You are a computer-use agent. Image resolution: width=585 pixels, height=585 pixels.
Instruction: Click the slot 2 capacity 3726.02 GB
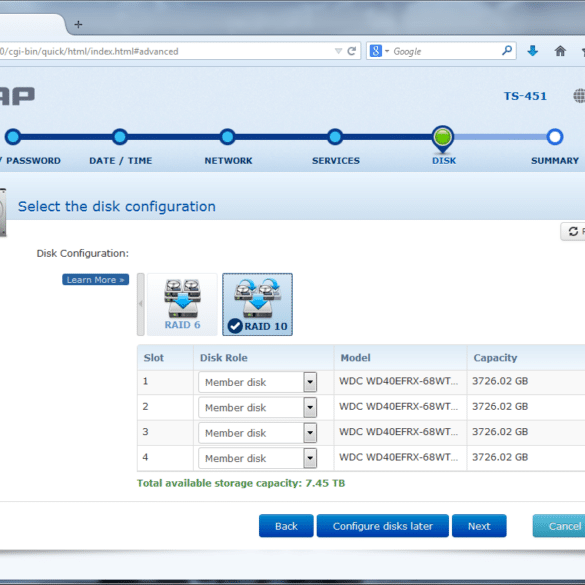click(x=500, y=406)
